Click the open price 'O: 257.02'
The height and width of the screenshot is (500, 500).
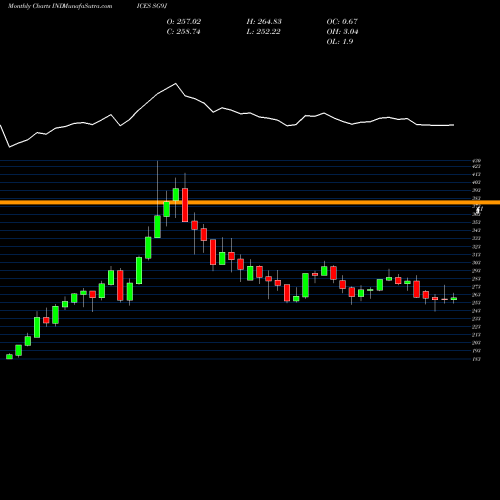[x=184, y=22]
